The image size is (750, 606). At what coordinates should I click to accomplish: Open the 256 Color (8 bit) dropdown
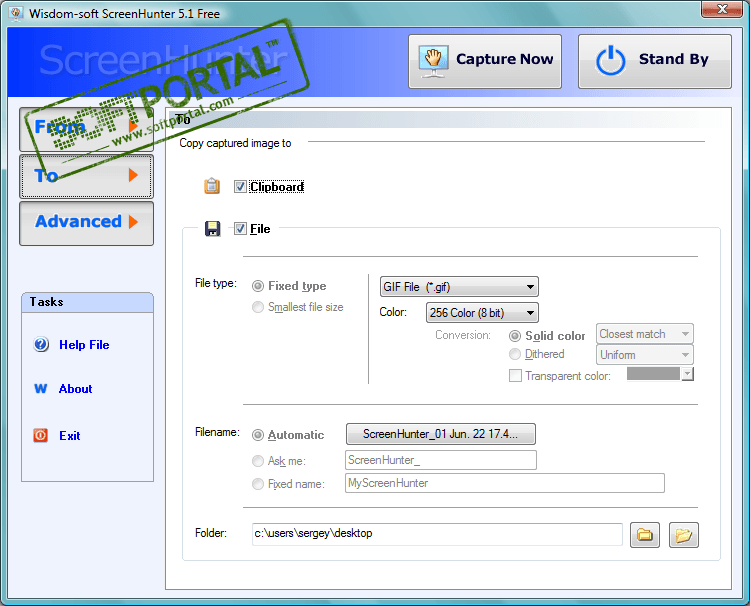click(482, 313)
